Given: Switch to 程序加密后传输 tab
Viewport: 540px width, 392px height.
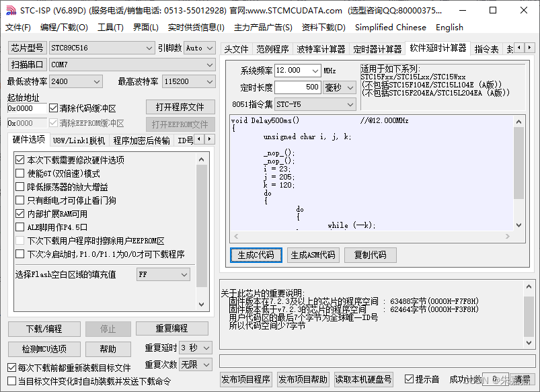Looking at the screenshot, I should point(141,141).
